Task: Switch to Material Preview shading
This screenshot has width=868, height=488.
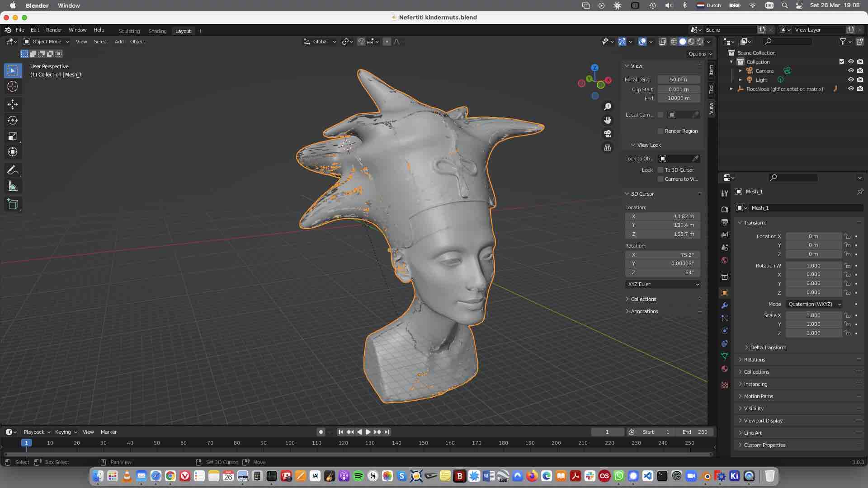Action: pos(691,42)
